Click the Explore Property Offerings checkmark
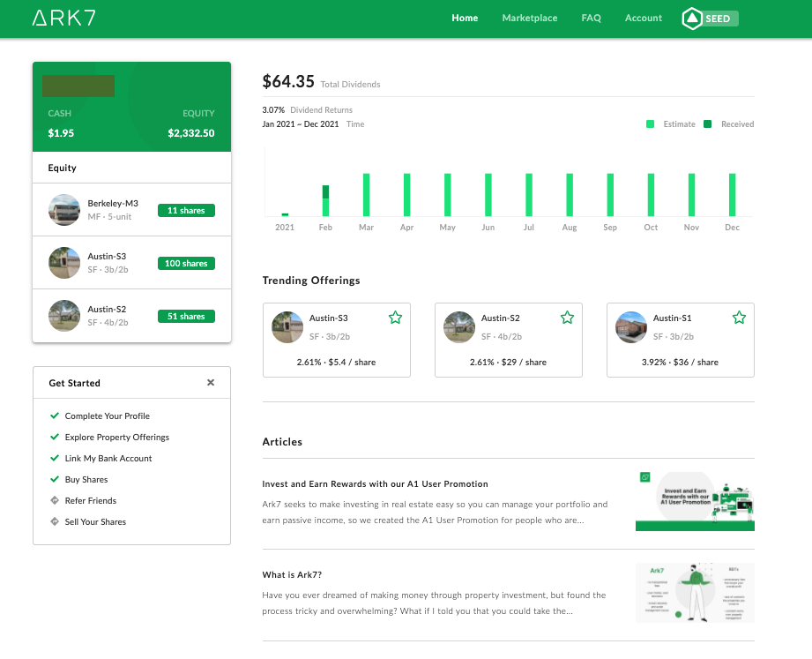 pos(55,437)
